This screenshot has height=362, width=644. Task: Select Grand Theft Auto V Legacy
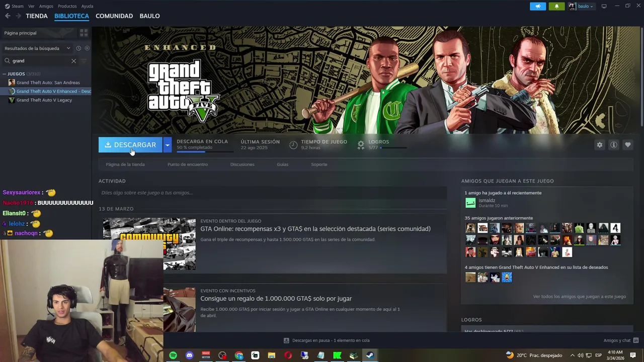tap(45, 100)
